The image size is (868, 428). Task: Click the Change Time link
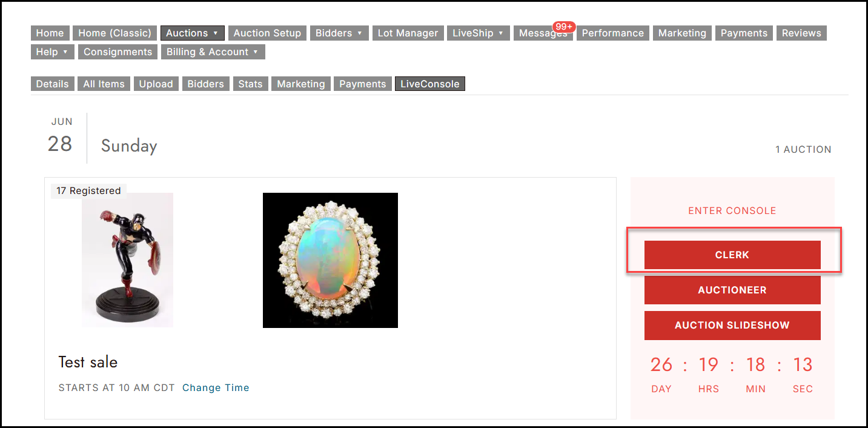[216, 388]
